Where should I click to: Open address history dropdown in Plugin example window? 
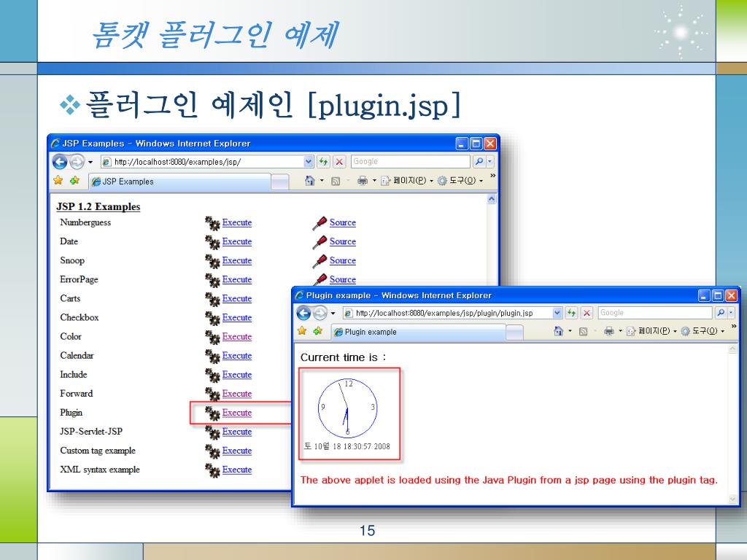[x=557, y=313]
